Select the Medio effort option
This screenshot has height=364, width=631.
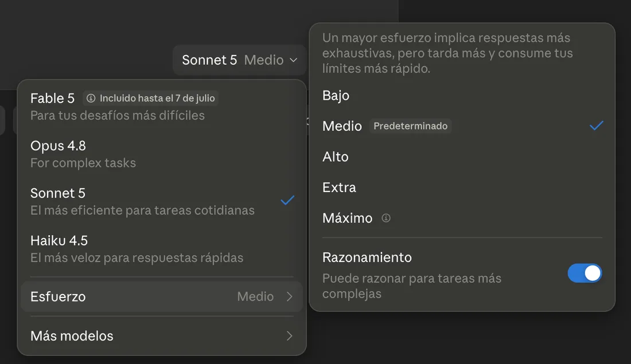pyautogui.click(x=462, y=126)
